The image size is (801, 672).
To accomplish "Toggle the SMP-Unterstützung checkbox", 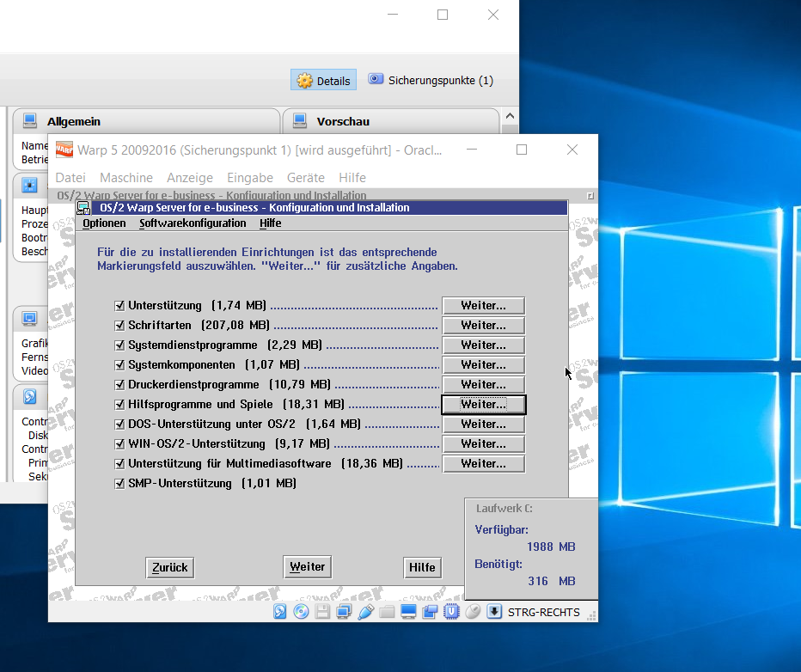I will pos(119,483).
